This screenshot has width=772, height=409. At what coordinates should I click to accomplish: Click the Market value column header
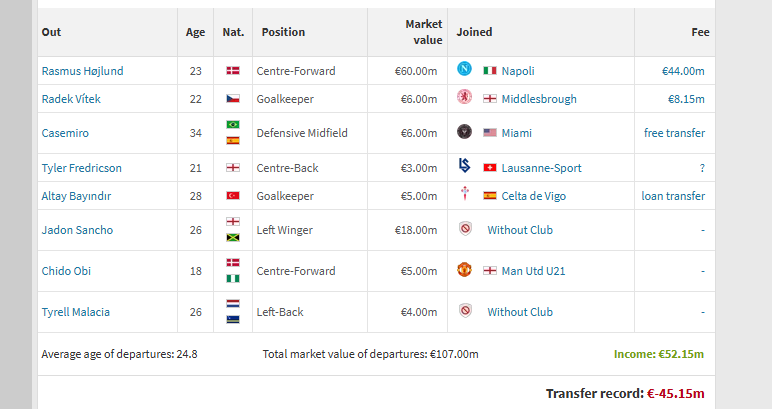coord(423,32)
